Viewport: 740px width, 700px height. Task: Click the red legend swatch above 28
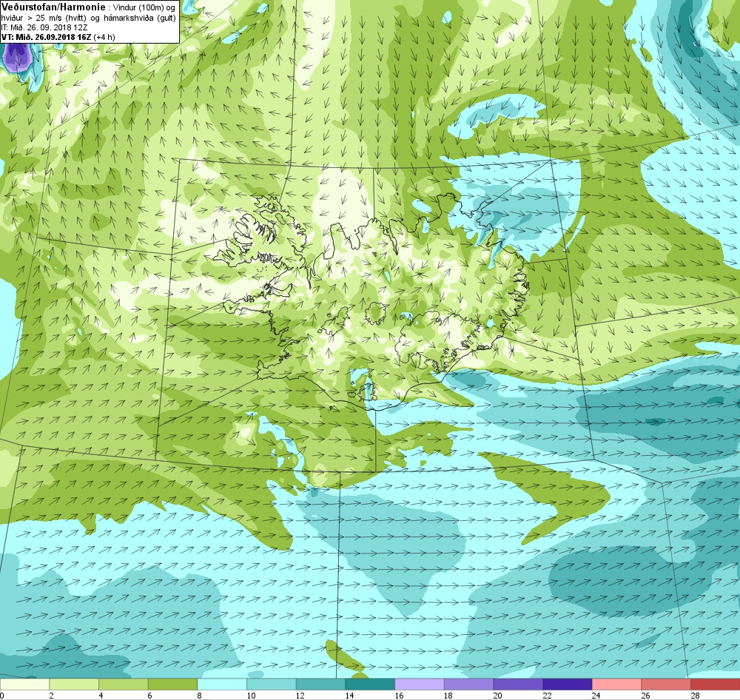coord(715,684)
